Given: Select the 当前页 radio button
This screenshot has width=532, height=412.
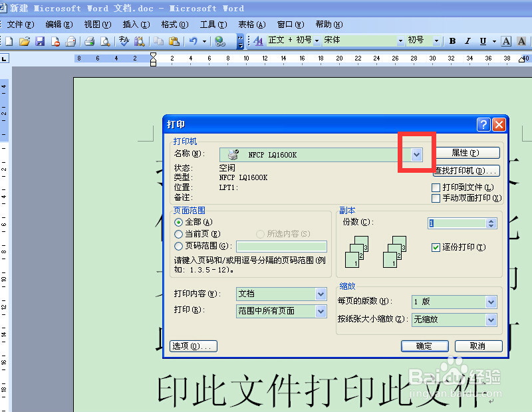Looking at the screenshot, I should pos(178,235).
